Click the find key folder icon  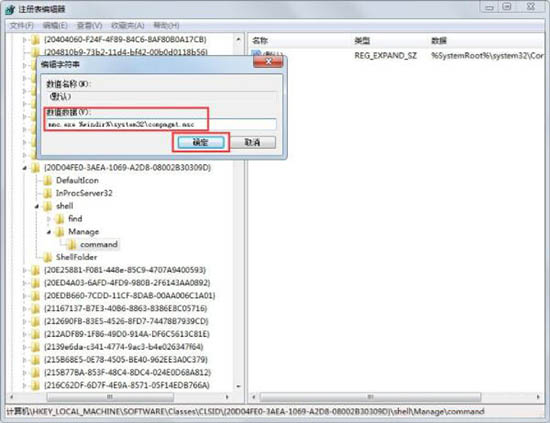60,219
